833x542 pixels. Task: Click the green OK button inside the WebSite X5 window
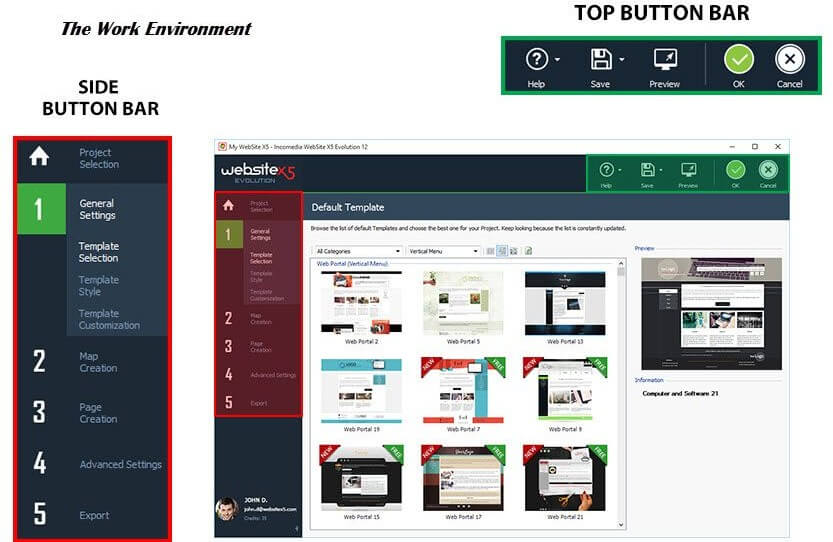point(736,170)
